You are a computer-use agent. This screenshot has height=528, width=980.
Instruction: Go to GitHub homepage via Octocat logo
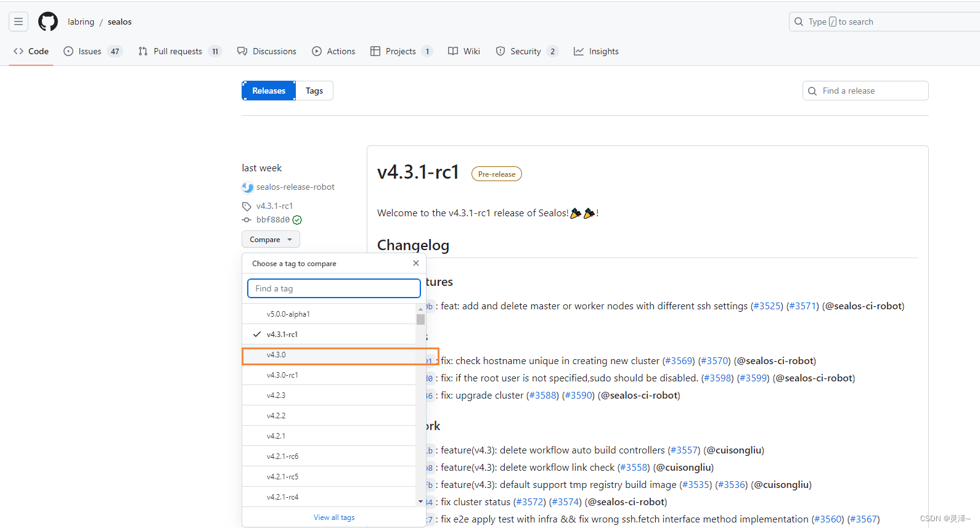pyautogui.click(x=48, y=22)
